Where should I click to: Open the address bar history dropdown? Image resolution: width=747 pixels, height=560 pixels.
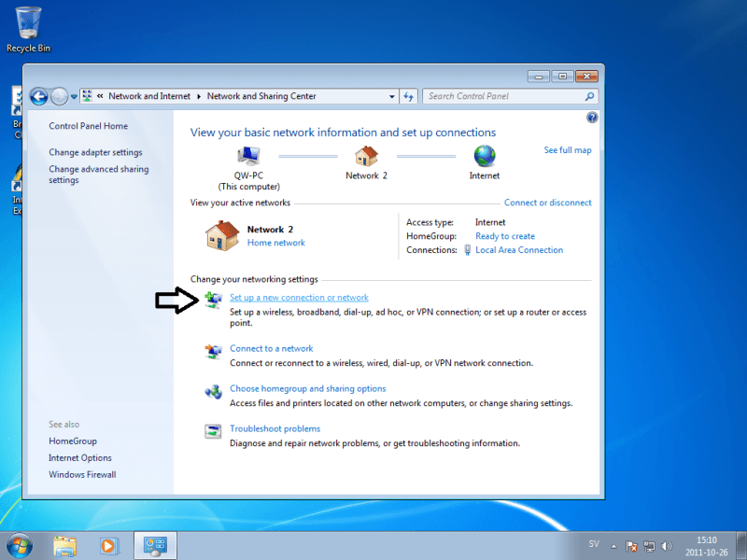coord(392,96)
